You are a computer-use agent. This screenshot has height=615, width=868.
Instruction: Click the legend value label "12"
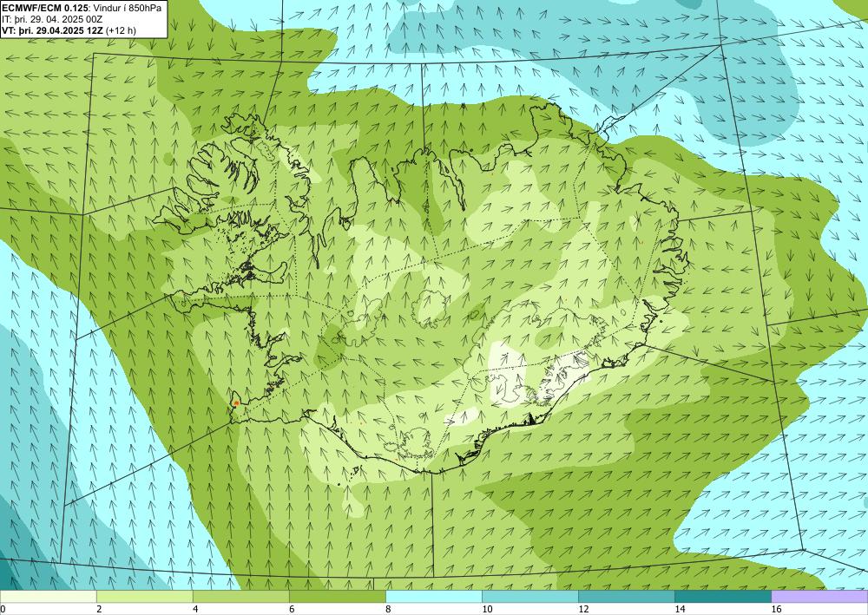(x=583, y=609)
